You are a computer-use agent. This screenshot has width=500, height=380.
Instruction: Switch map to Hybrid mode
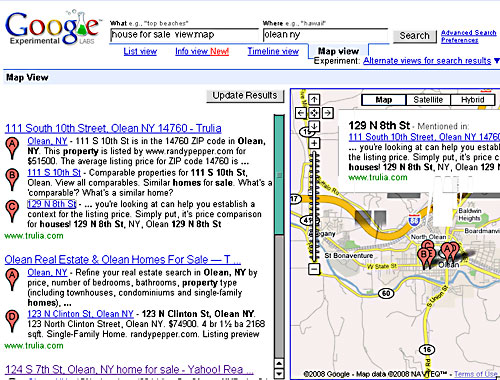[472, 100]
